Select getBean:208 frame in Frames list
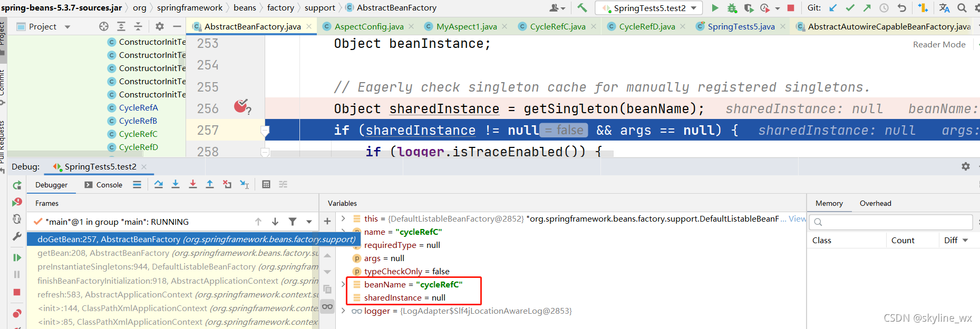Image resolution: width=980 pixels, height=329 pixels. (x=173, y=253)
